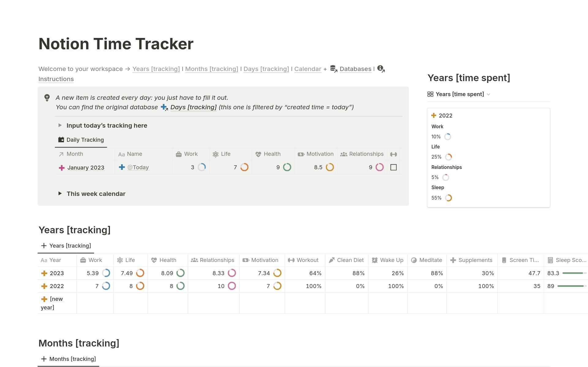Viewport: 588px width, 367px height.
Task: Click the Days [tracking] blue plus icon
Action: [x=164, y=107]
